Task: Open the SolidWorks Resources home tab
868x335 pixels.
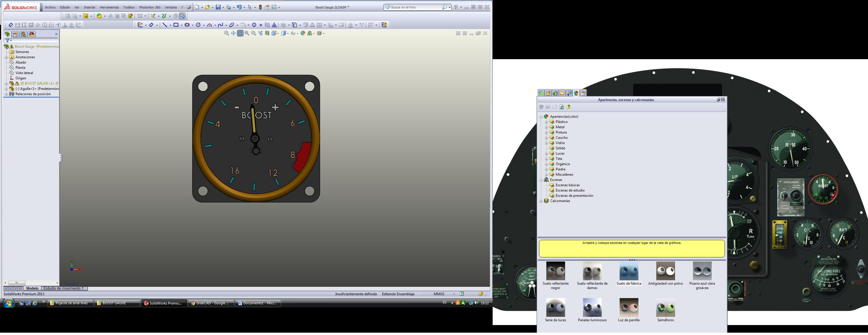Action: (x=548, y=93)
